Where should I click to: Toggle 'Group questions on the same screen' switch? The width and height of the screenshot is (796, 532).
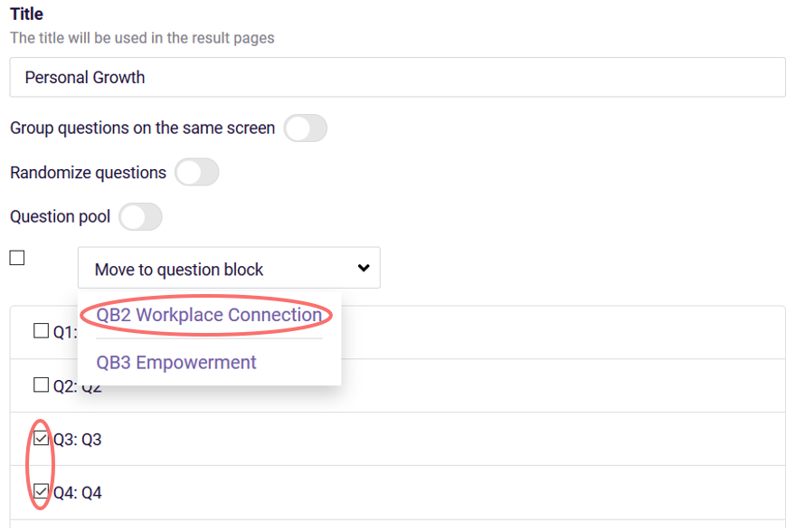click(x=306, y=128)
